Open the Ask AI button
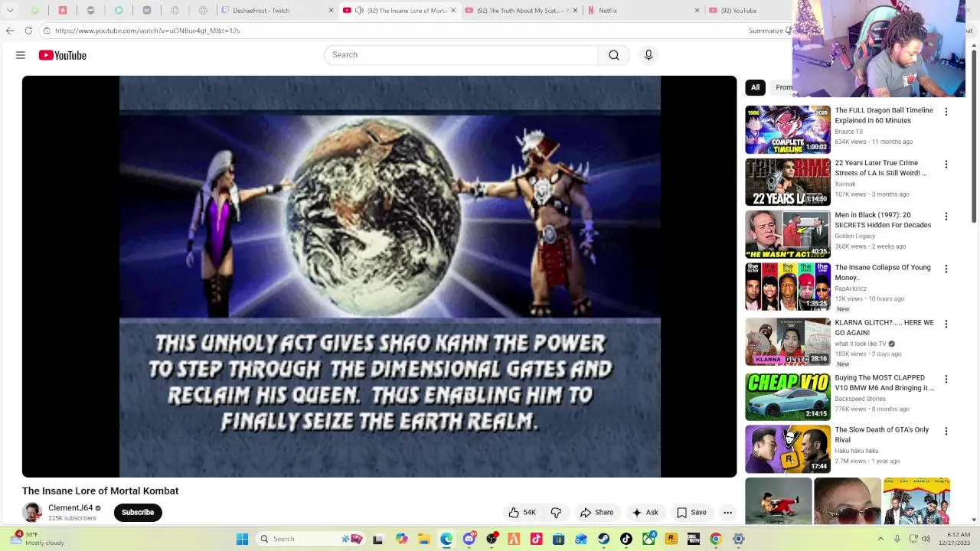The height and width of the screenshot is (551, 980). coord(645,513)
